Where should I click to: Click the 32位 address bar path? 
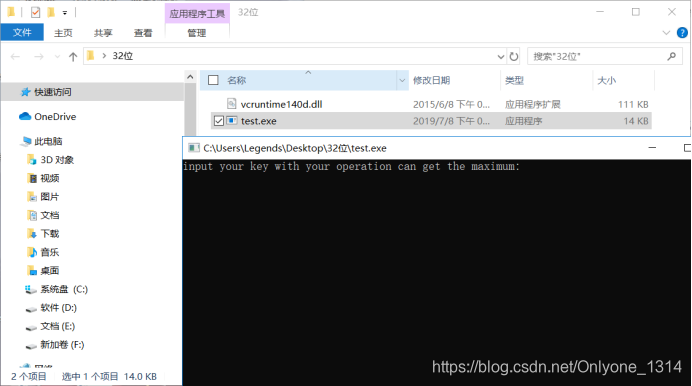point(122,56)
